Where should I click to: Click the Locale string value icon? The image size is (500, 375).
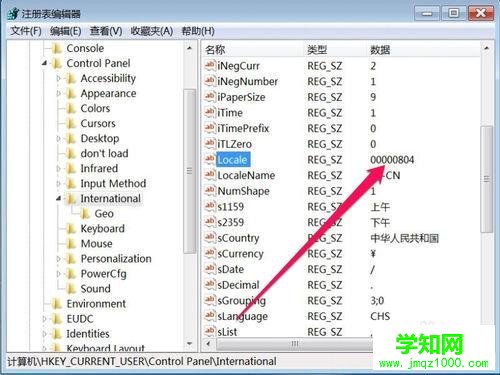point(209,159)
